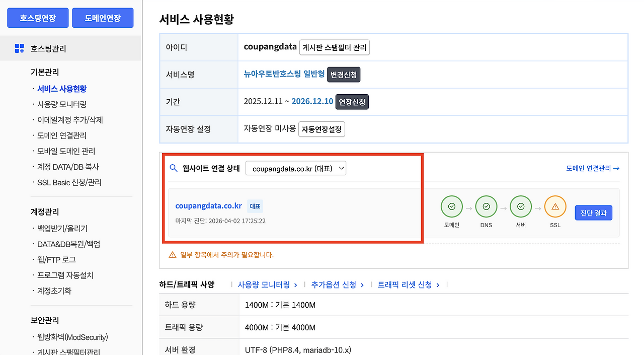Viewport: 644px width, 355px height.
Task: Click the orange SSL warning status icon
Action: [555, 206]
